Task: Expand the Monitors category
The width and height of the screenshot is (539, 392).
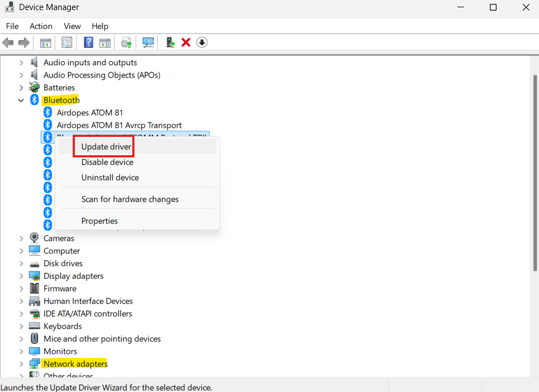Action: [x=21, y=351]
